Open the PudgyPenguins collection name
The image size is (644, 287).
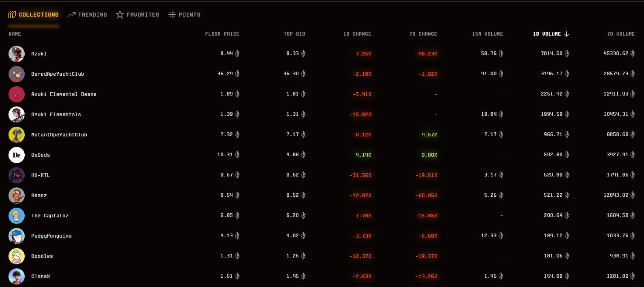(x=51, y=236)
